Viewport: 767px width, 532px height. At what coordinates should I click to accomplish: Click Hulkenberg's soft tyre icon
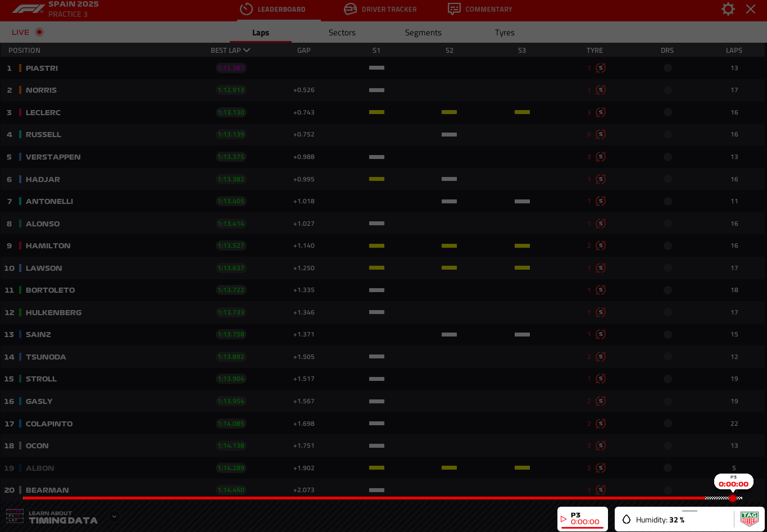coord(601,312)
